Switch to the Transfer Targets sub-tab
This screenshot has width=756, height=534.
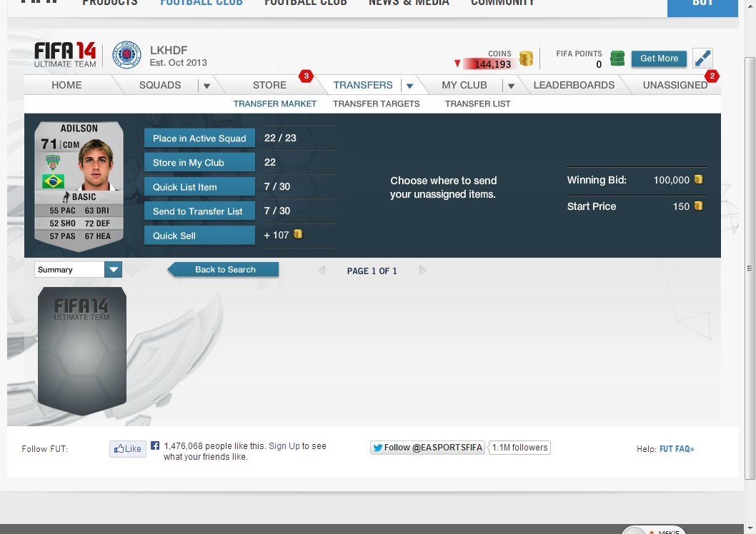(x=376, y=104)
